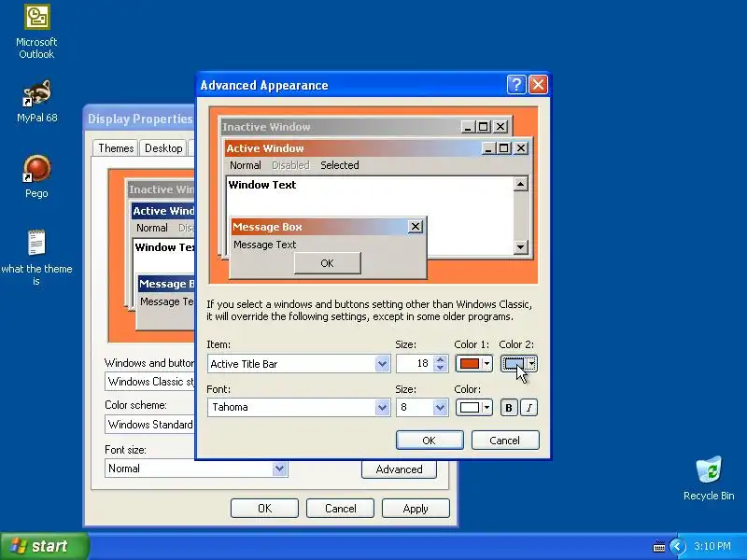Expand hidden system tray icons arrow
The width and height of the screenshot is (747, 560).
677,546
